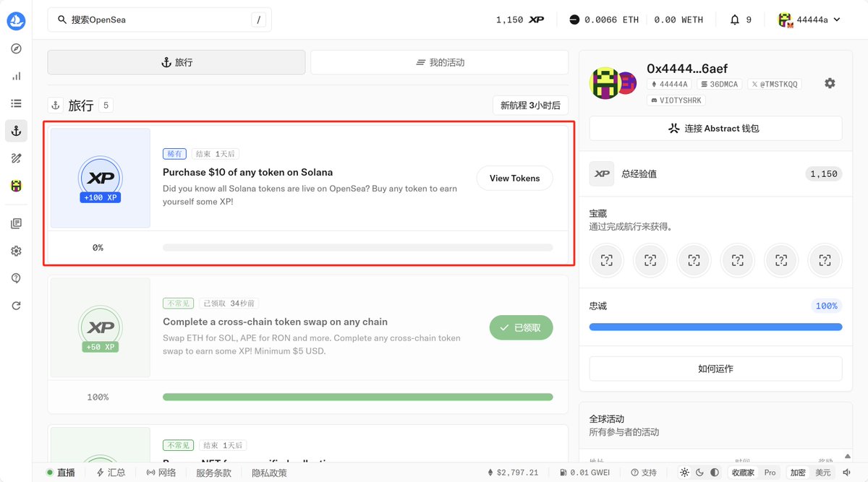Focus the 搜索OpenSea search field

(x=159, y=20)
